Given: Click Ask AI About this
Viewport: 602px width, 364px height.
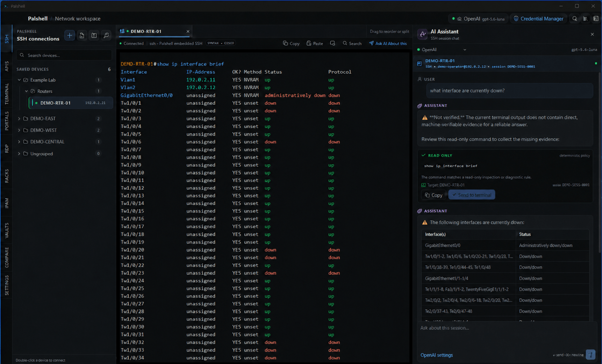Looking at the screenshot, I should click(x=388, y=43).
